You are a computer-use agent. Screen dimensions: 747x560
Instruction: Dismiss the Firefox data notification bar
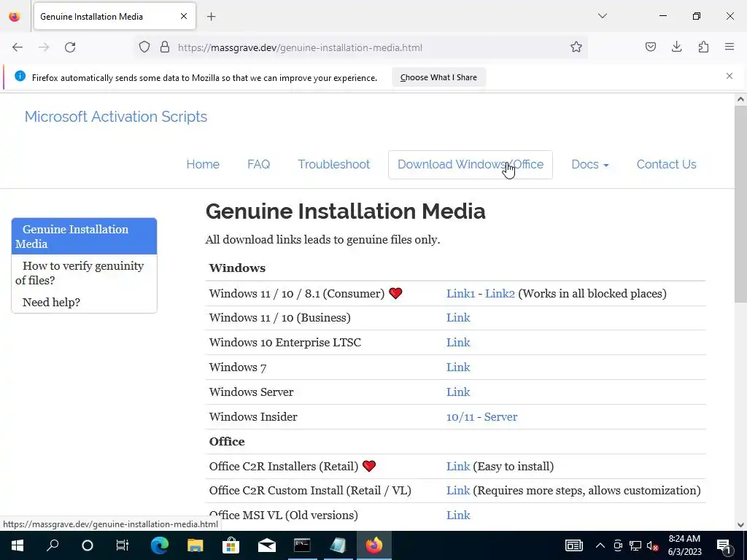point(729,76)
